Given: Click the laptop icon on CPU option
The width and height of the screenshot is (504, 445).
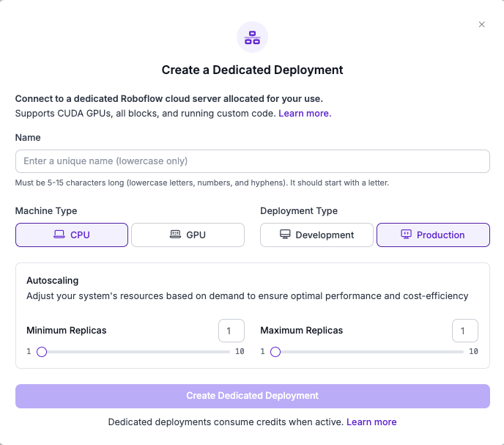Looking at the screenshot, I should tap(59, 235).
